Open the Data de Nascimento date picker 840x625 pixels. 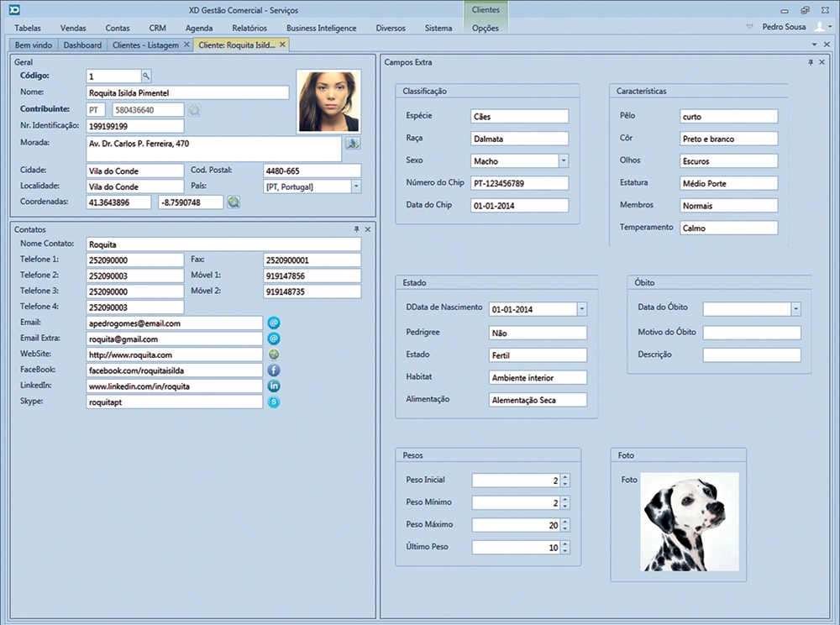coord(581,309)
